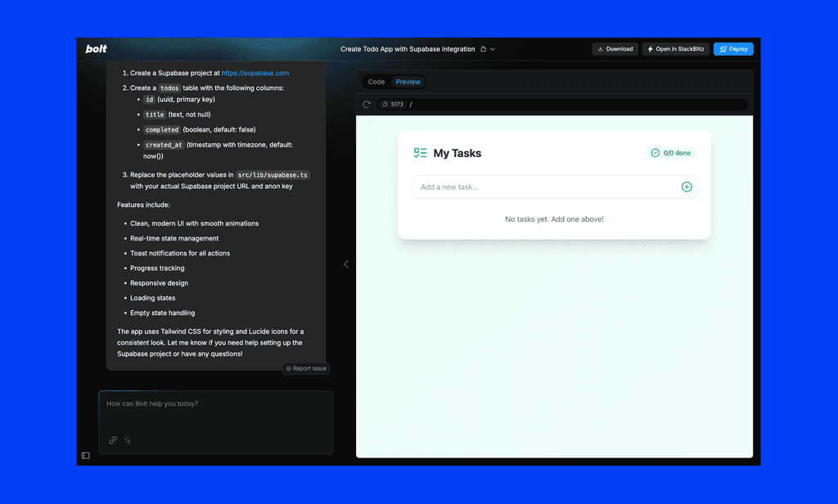Reload the preview with the refresh icon

[x=366, y=104]
